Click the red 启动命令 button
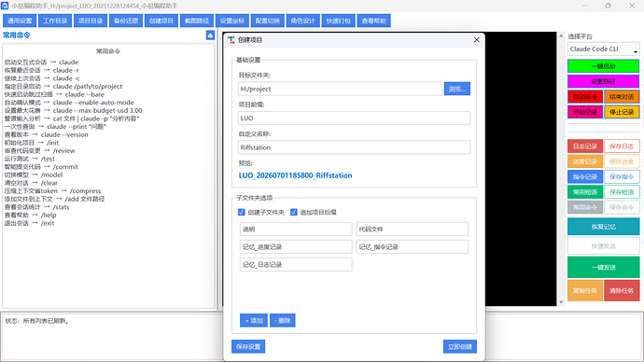 [585, 97]
